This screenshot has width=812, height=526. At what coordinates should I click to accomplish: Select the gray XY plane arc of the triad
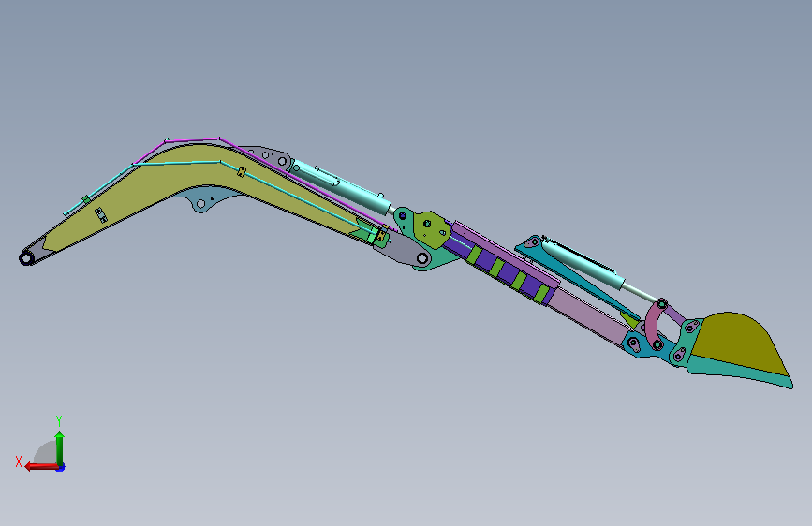pyautogui.click(x=45, y=452)
